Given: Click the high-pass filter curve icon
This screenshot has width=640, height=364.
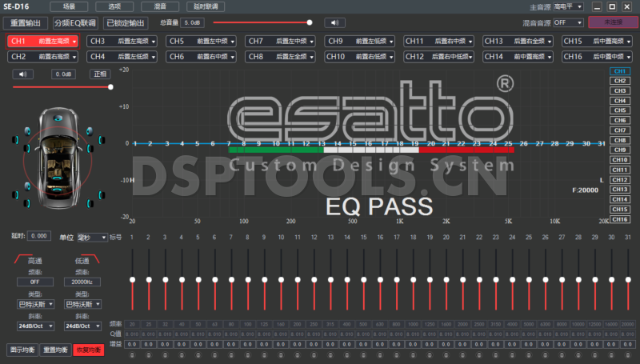Looking at the screenshot, I should 22,258.
